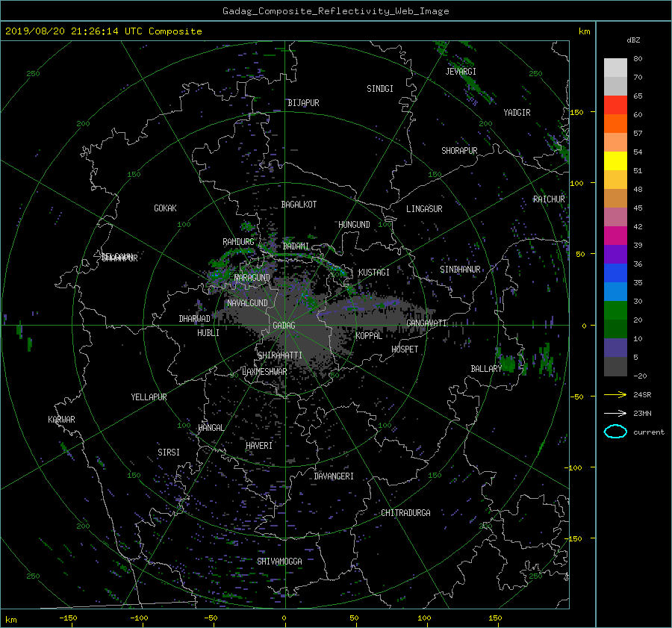Click the LINGASUR city label

click(x=424, y=209)
